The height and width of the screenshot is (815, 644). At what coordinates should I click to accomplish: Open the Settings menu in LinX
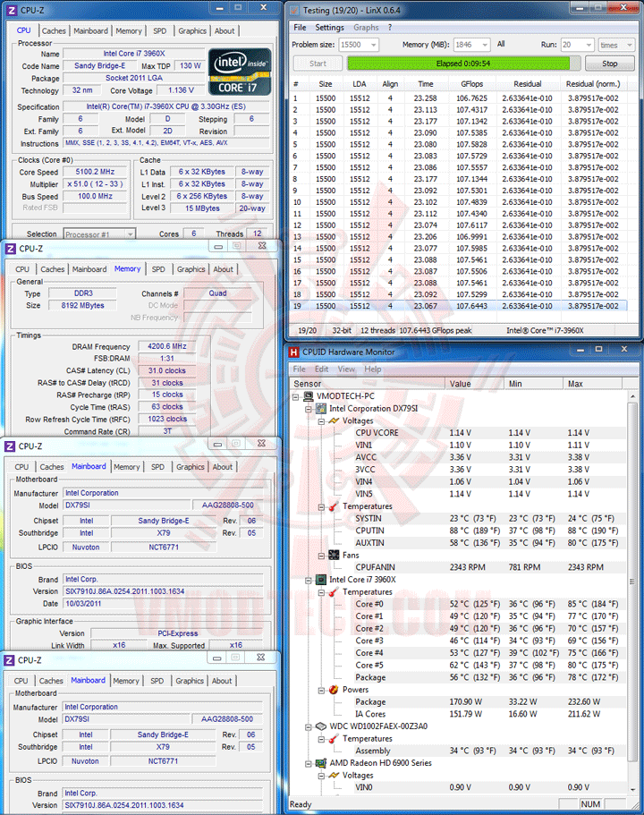pyautogui.click(x=329, y=28)
